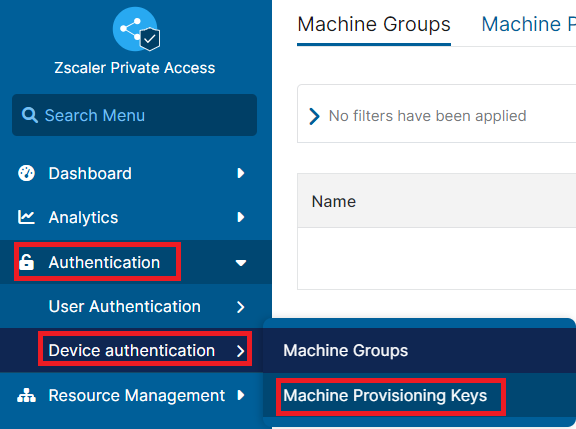Expand the Analytics menu arrow
This screenshot has width=576, height=429.
pyautogui.click(x=241, y=217)
